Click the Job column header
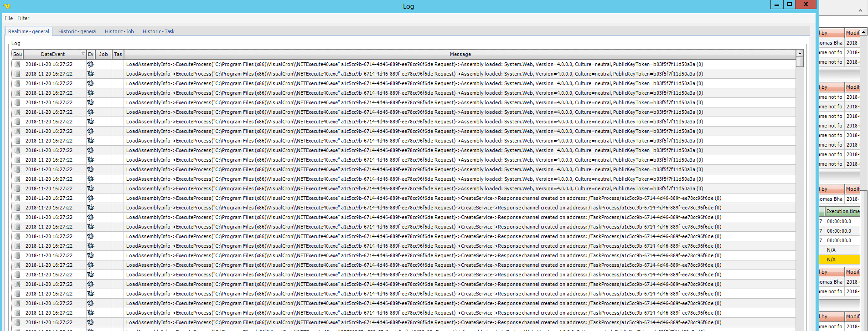868x331 pixels. 103,54
